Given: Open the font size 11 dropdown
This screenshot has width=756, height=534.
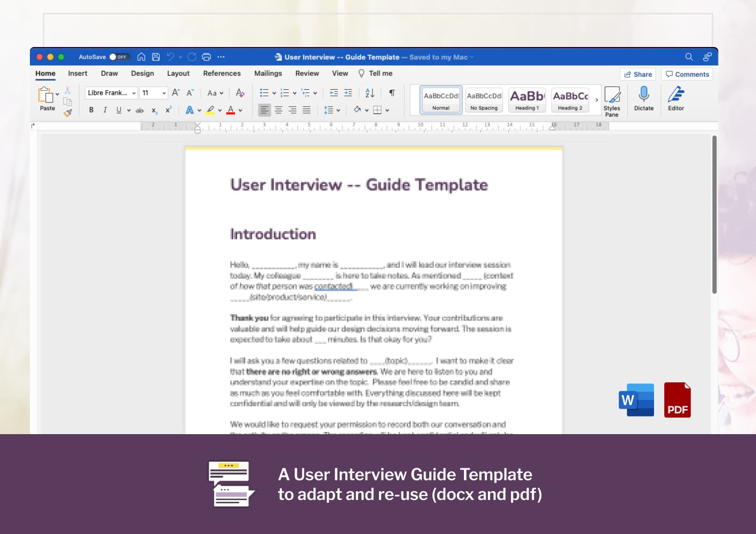Looking at the screenshot, I should tap(154, 93).
